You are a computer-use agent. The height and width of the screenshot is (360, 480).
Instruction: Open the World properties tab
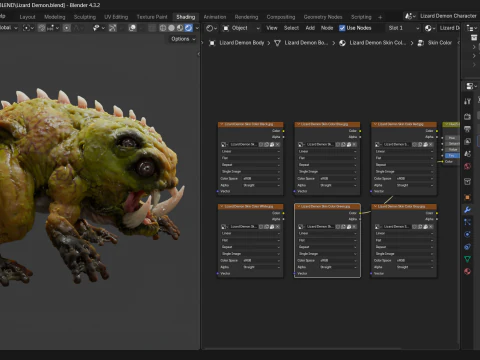(468, 166)
